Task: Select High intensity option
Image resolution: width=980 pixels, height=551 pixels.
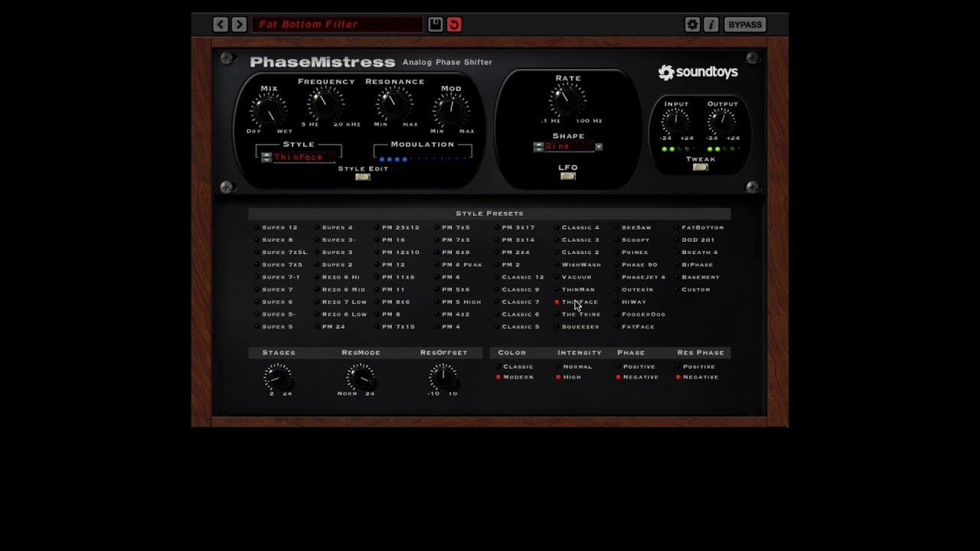Action: pyautogui.click(x=568, y=377)
